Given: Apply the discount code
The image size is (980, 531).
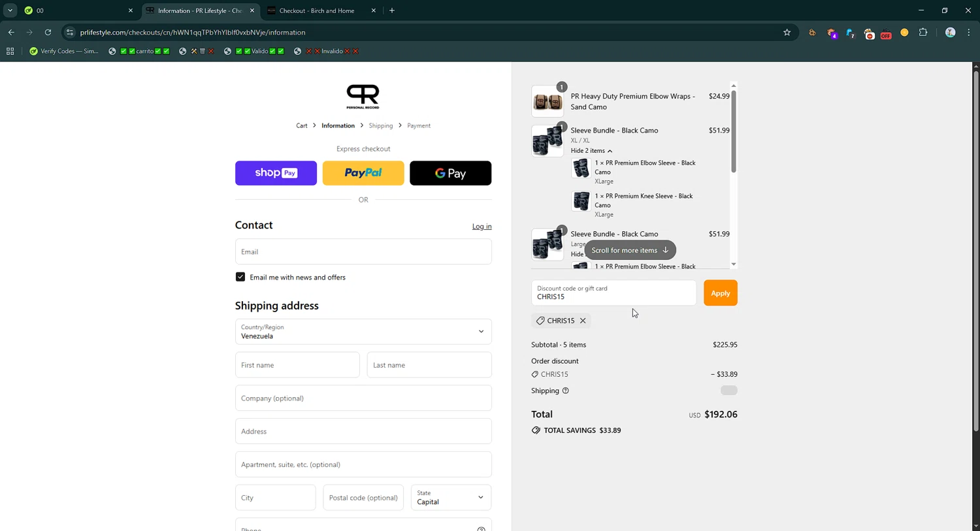Looking at the screenshot, I should [721, 293].
